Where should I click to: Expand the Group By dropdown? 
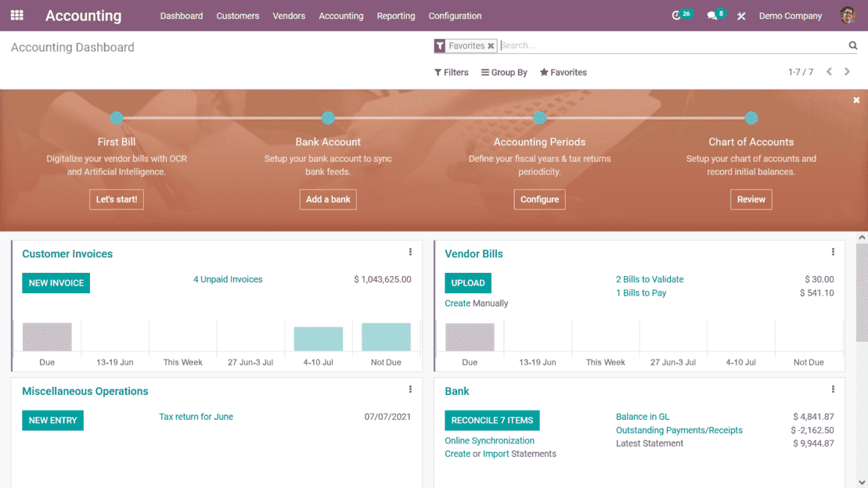[504, 73]
